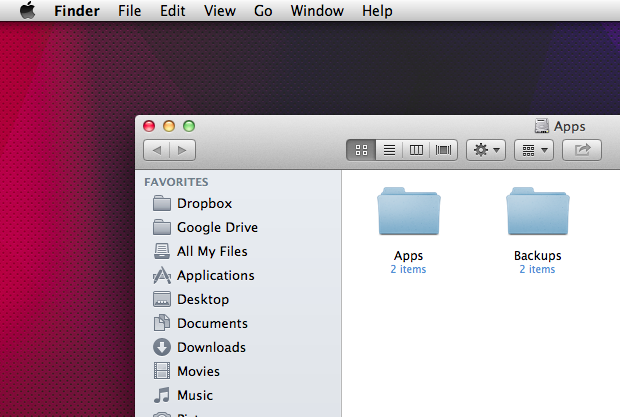Select the Apps folder icon
Screen dimensions: 620x417
coord(408,211)
